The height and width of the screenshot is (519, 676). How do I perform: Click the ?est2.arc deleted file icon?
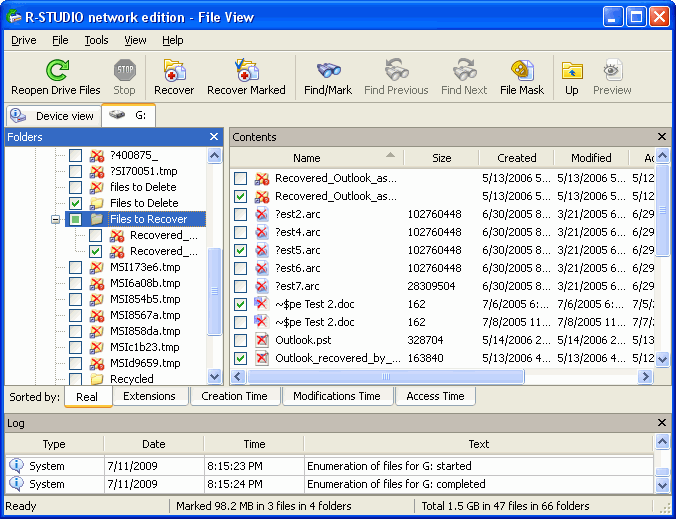click(261, 214)
